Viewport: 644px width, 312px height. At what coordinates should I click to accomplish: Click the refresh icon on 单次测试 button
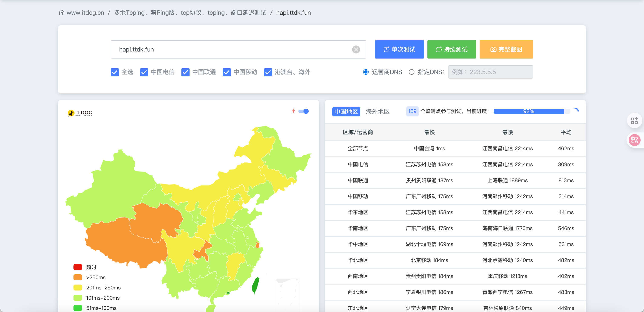coord(386,49)
